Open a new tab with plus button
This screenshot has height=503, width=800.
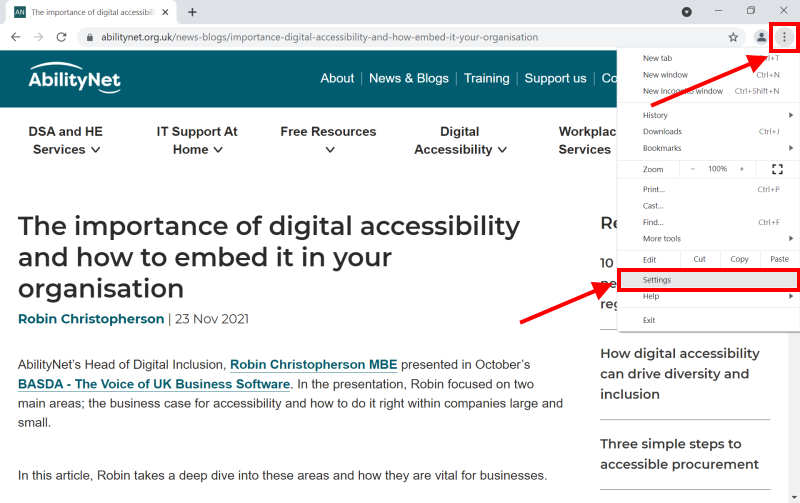click(x=192, y=12)
